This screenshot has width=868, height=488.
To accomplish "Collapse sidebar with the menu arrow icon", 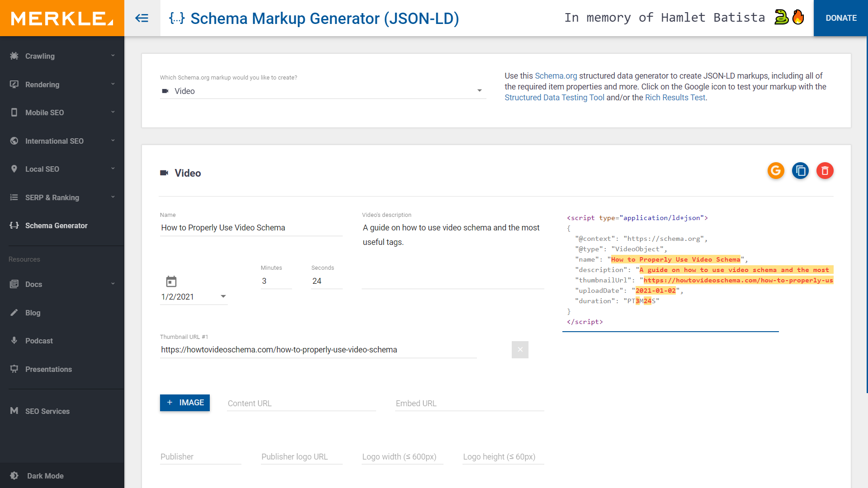I will [142, 18].
